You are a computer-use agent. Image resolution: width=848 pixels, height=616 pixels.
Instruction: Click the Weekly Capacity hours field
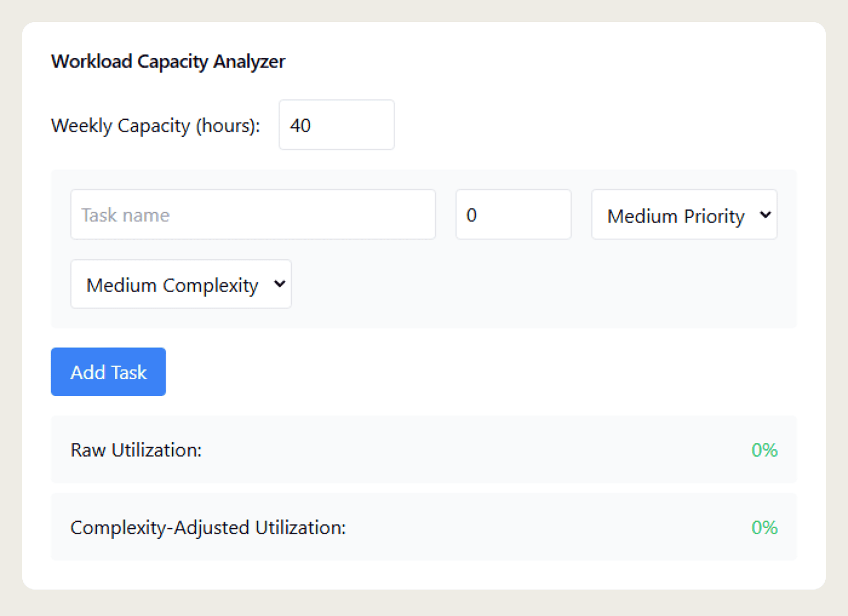pyautogui.click(x=336, y=125)
